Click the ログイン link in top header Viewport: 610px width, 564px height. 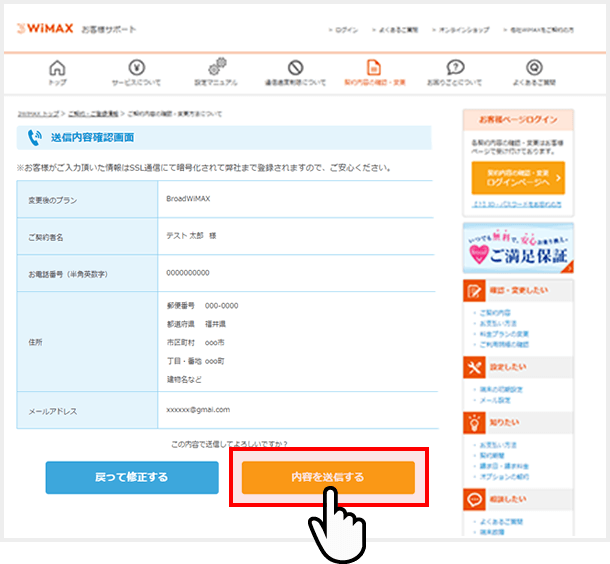click(x=346, y=31)
